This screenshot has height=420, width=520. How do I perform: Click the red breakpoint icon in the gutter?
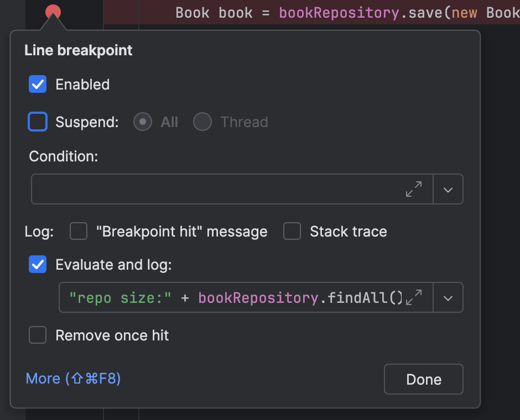(x=54, y=10)
